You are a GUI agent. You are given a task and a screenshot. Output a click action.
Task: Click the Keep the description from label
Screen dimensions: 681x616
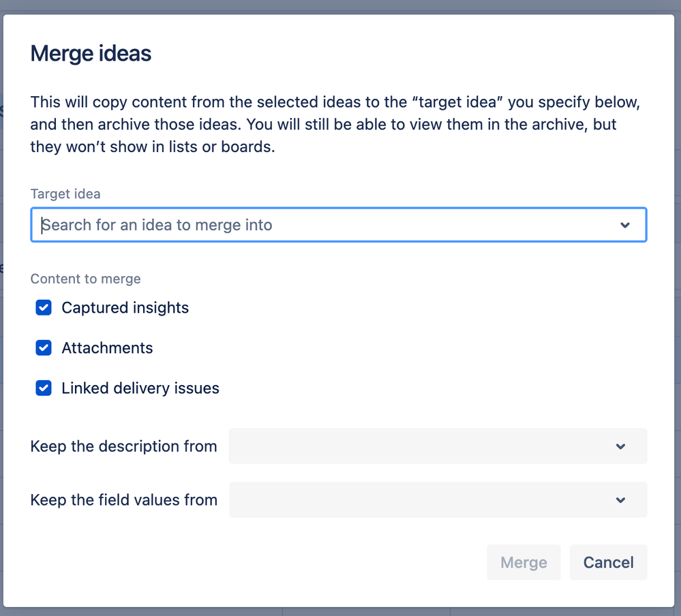123,446
